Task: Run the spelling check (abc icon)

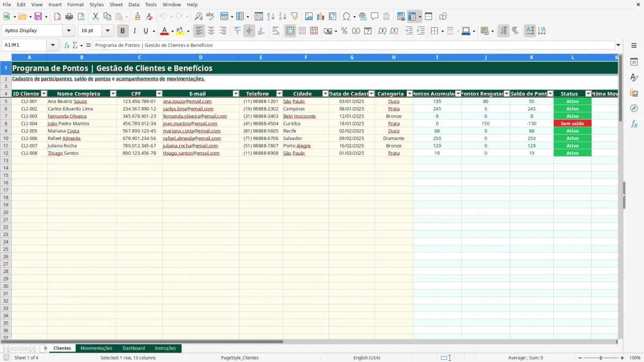Action: coord(210,17)
